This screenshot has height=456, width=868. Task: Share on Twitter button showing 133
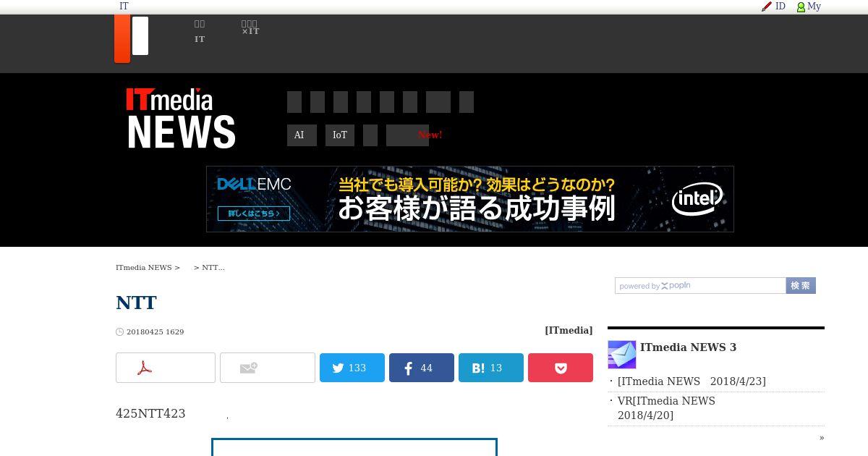[x=352, y=368]
